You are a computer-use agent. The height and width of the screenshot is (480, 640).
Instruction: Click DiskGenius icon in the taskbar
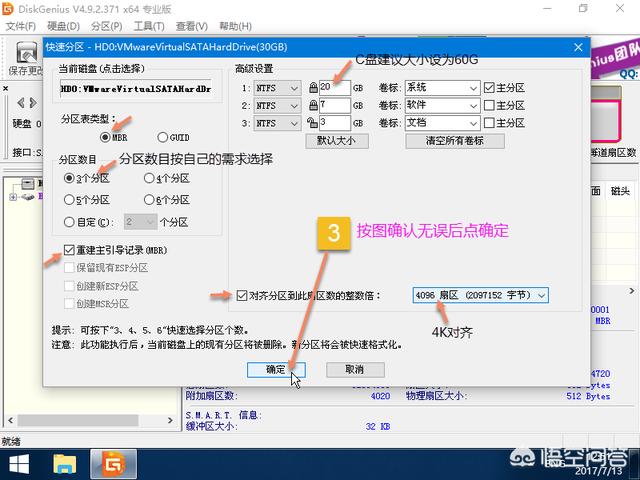(113, 464)
